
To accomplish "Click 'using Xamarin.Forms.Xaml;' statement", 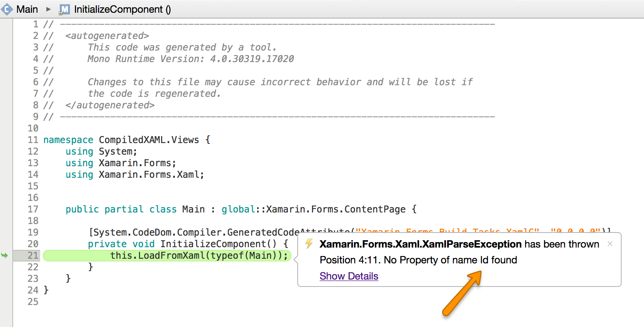I will [135, 174].
